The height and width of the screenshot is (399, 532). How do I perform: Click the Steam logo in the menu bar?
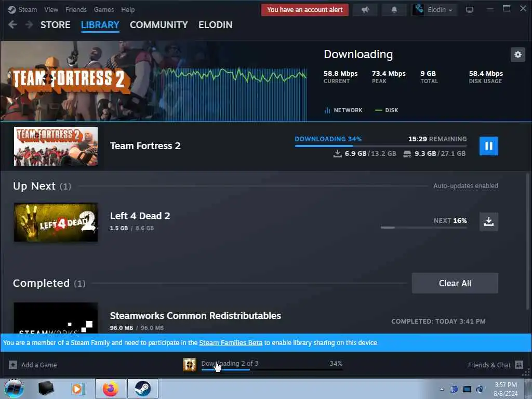12,9
